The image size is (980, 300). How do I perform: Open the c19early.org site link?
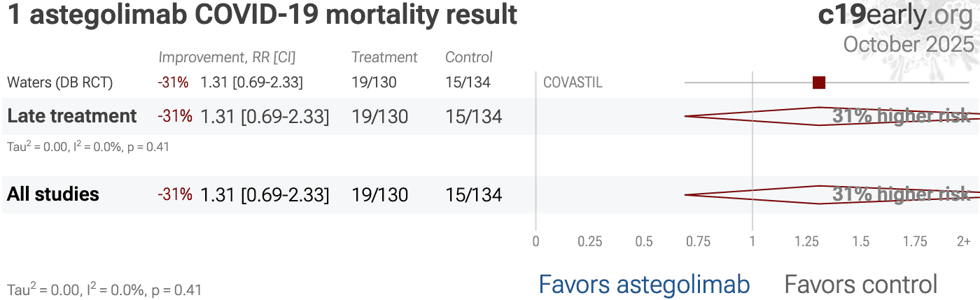coord(895,15)
